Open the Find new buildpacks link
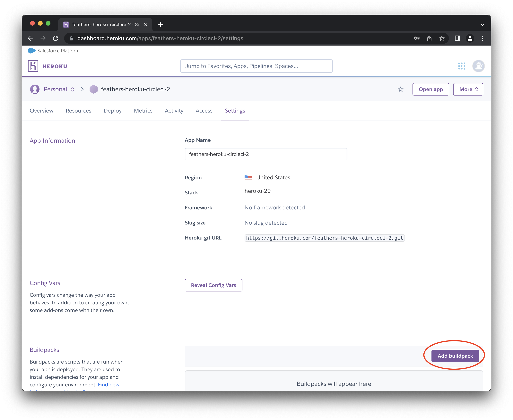The height and width of the screenshot is (420, 513). [109, 384]
